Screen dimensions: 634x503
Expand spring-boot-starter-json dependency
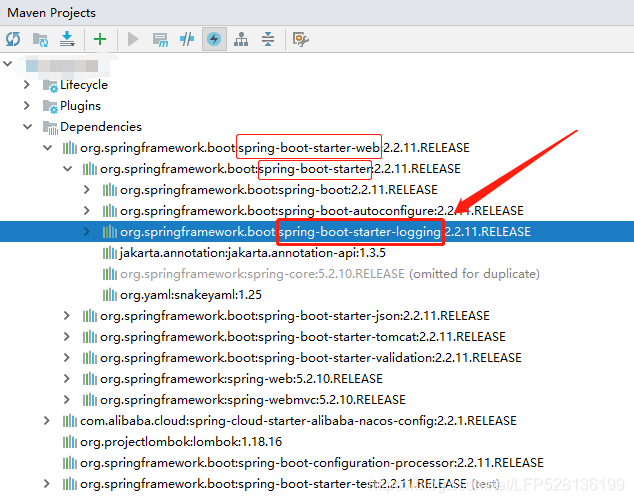pos(67,316)
